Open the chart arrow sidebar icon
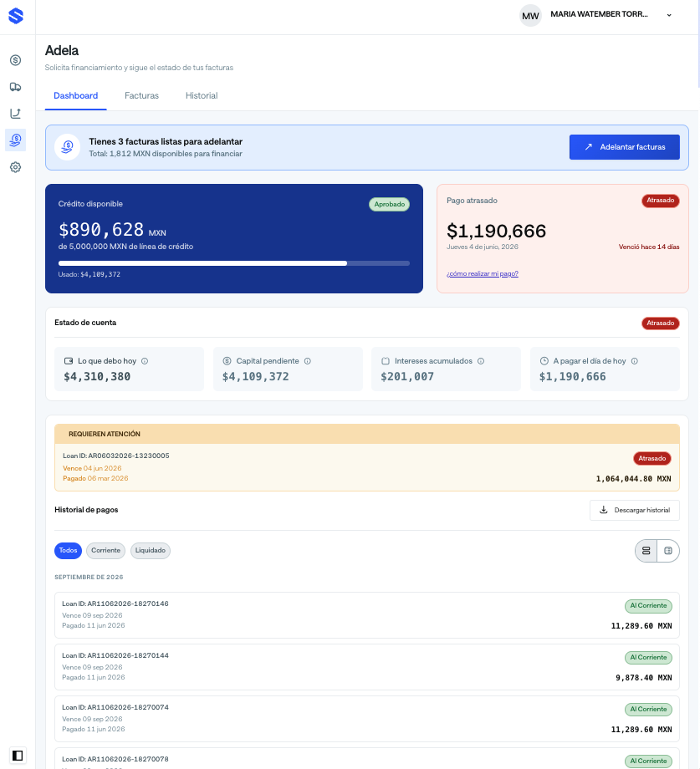The width and height of the screenshot is (700, 769). (16, 114)
